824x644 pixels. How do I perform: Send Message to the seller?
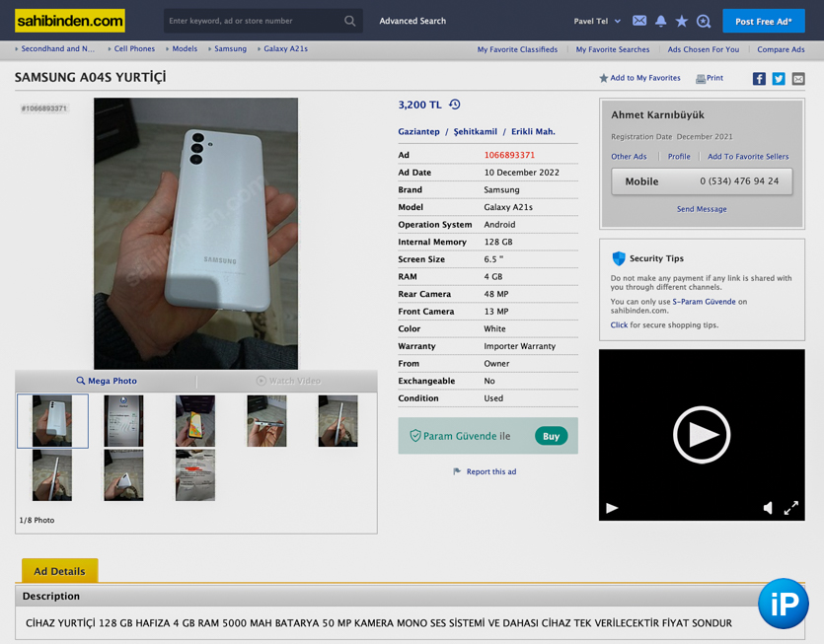[x=702, y=209]
